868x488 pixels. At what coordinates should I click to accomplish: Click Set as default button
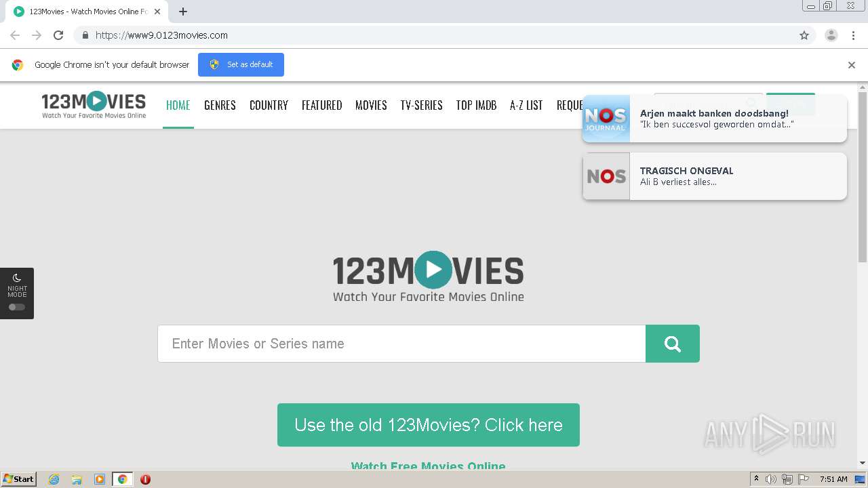click(241, 64)
